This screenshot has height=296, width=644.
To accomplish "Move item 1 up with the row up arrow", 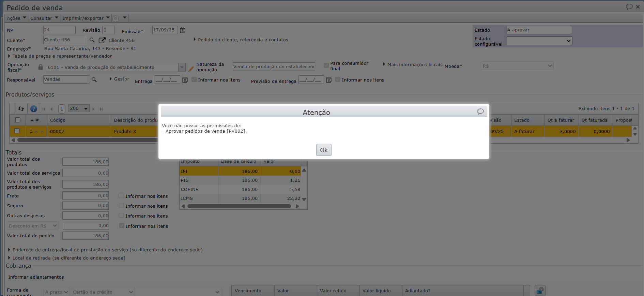I will 36,132.
